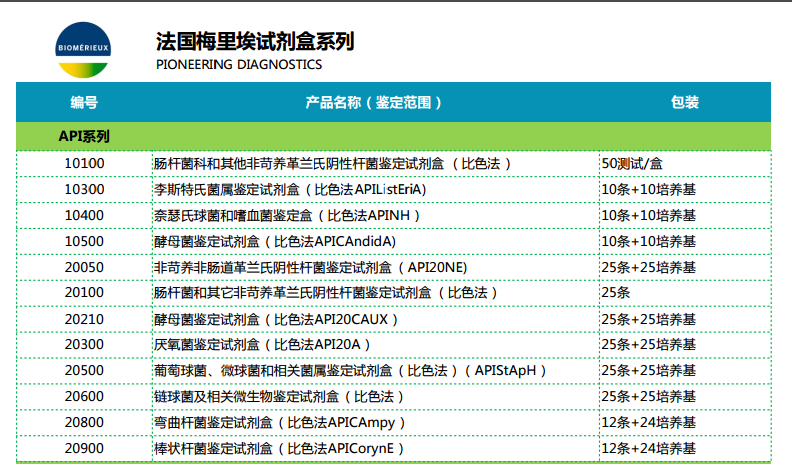792x464 pixels.
Task: Click product number 20210
Action: (84, 319)
